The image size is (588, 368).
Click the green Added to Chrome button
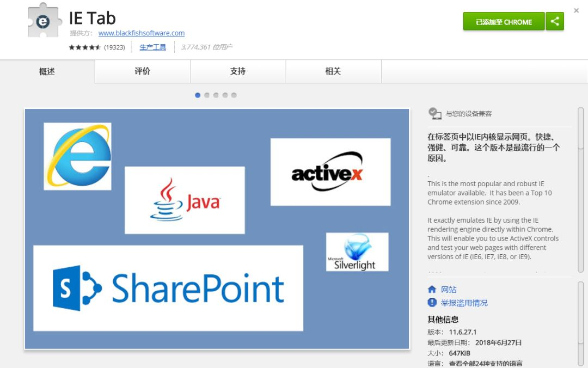coord(504,21)
